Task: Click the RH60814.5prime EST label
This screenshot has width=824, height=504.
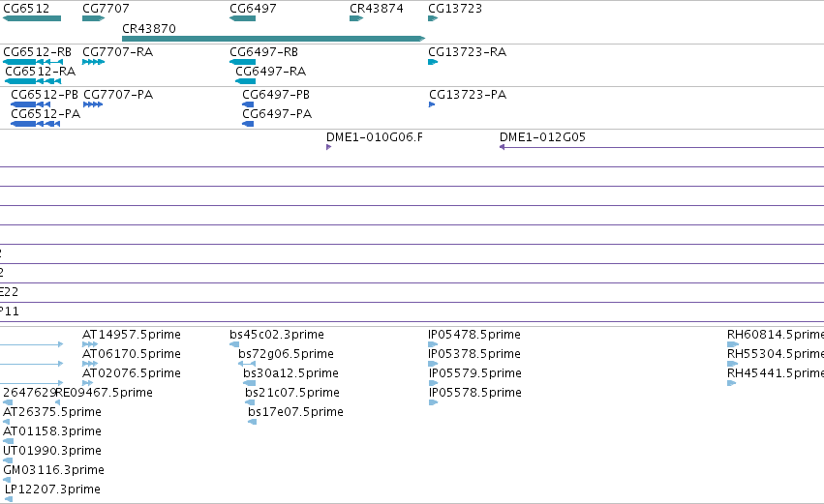Action: 776,335
